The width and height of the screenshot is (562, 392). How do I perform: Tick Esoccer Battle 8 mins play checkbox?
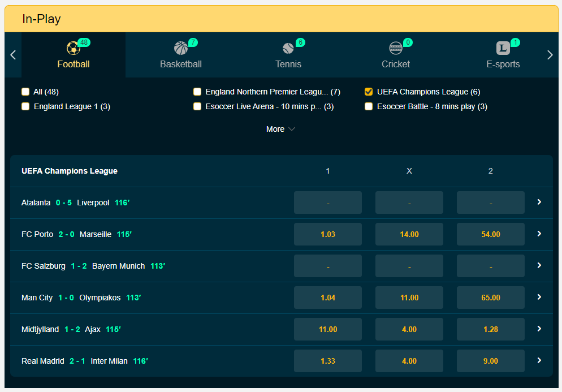[x=369, y=106]
